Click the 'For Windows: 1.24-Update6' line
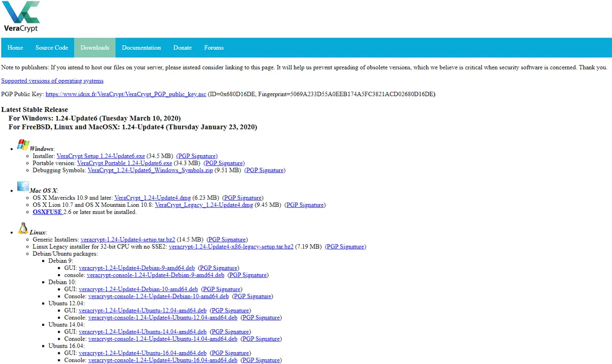The width and height of the screenshot is (612, 364). (x=95, y=118)
